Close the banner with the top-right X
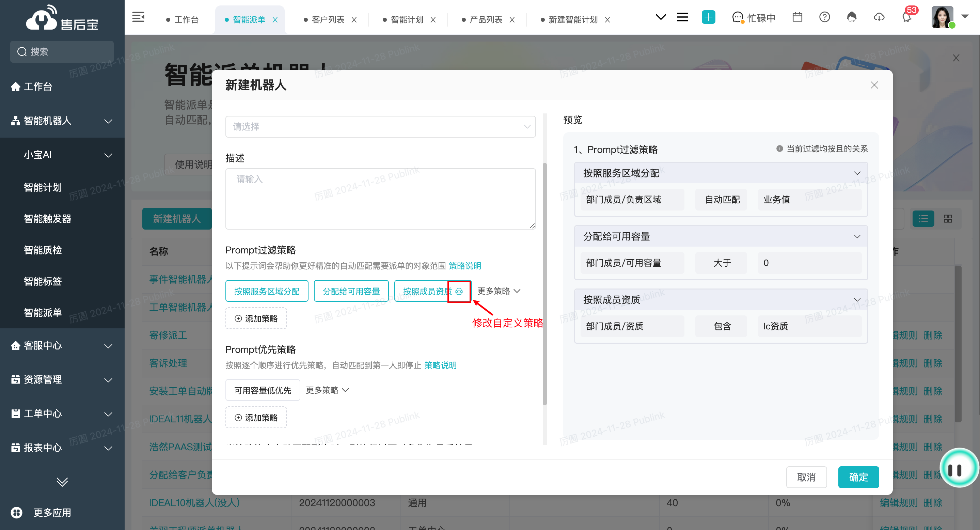 [x=955, y=58]
